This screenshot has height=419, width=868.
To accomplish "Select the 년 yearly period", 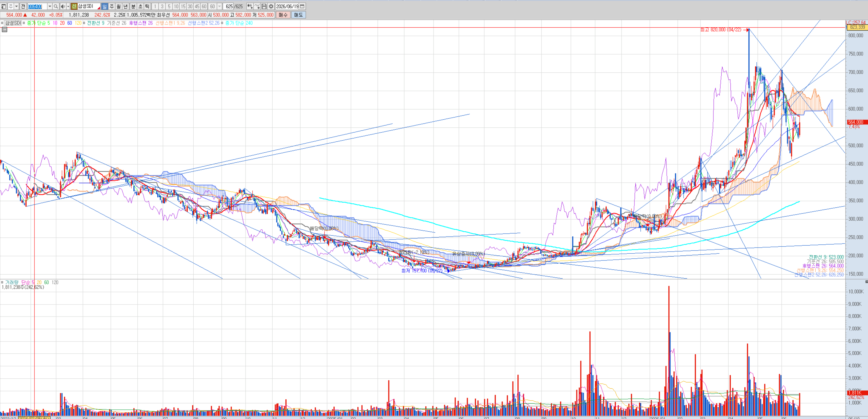I will (x=126, y=6).
